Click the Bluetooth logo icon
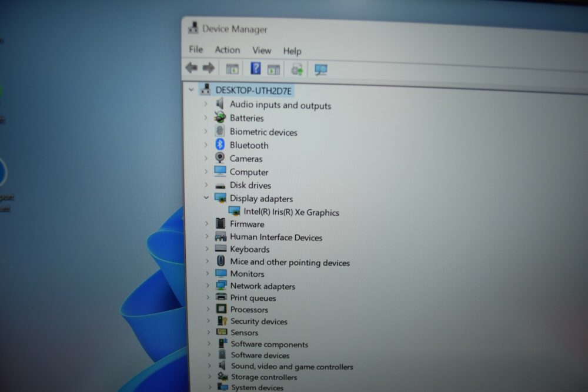 click(x=220, y=145)
